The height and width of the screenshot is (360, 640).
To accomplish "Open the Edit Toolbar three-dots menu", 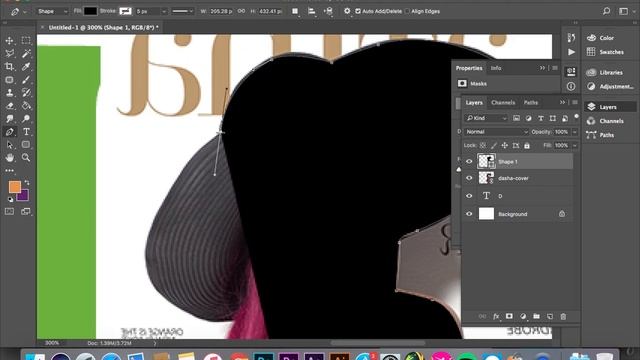I will [x=9, y=171].
